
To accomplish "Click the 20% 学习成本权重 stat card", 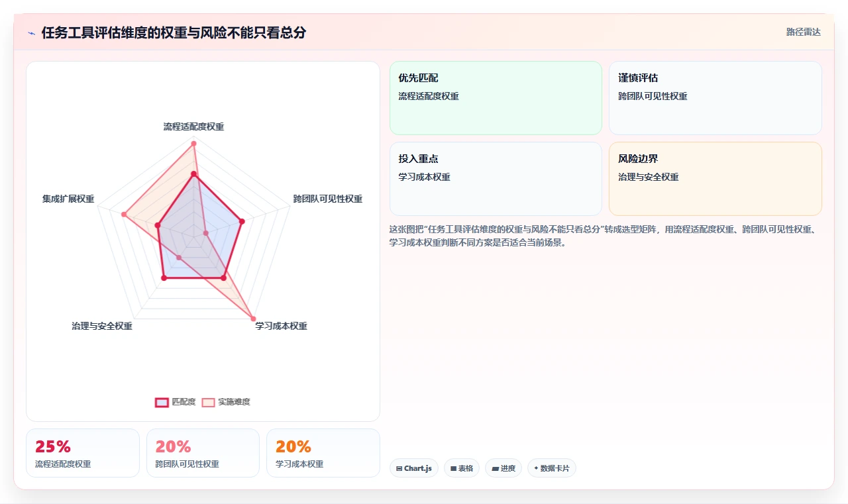I will [323, 453].
